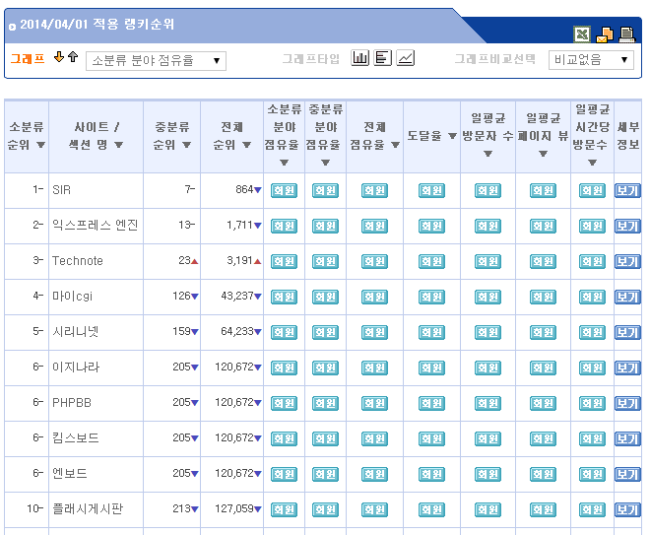Click the orange down arrow next to 그래프
This screenshot has height=535, width=650.
click(59, 58)
